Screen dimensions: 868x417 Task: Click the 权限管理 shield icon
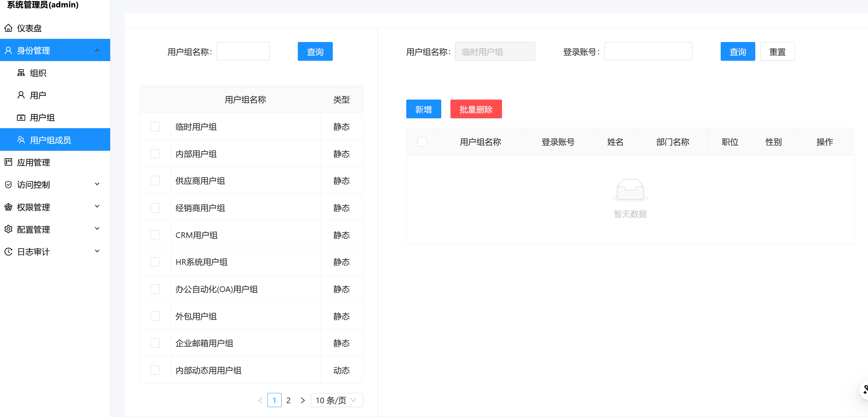pos(8,207)
